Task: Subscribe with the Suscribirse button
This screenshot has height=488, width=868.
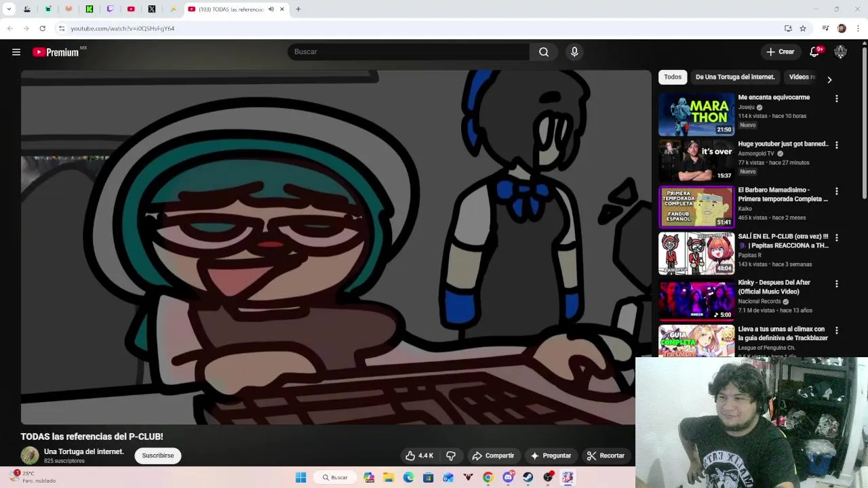Action: (x=158, y=455)
